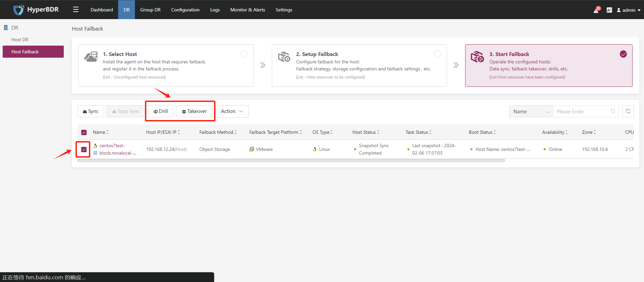
Task: Select the step 2 Setup Failback radio circle
Action: (x=438, y=54)
